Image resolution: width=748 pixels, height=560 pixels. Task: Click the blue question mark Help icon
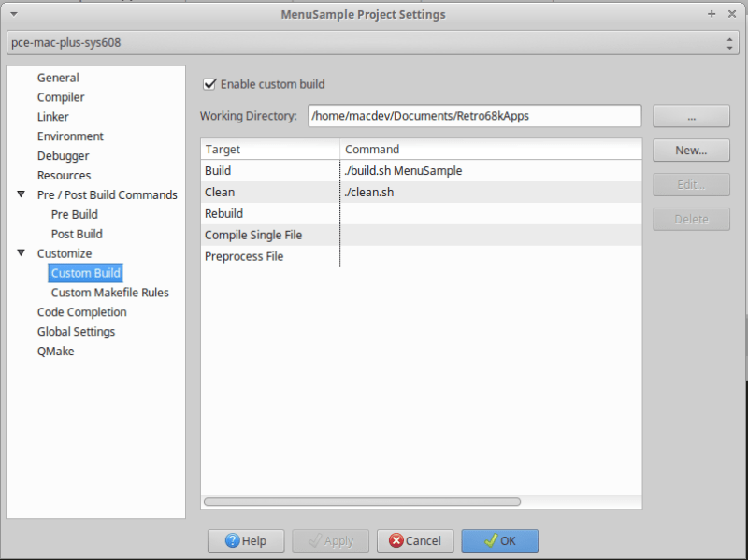click(232, 540)
